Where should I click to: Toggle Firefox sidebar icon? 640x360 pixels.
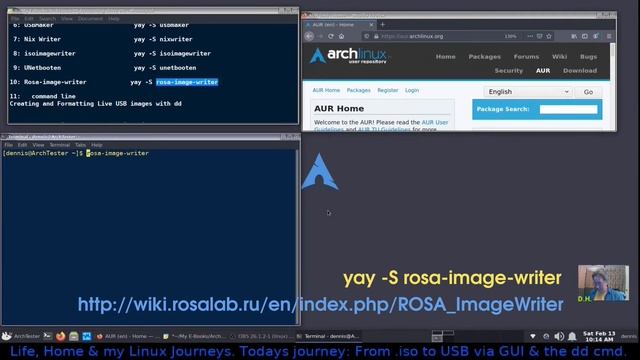click(585, 36)
